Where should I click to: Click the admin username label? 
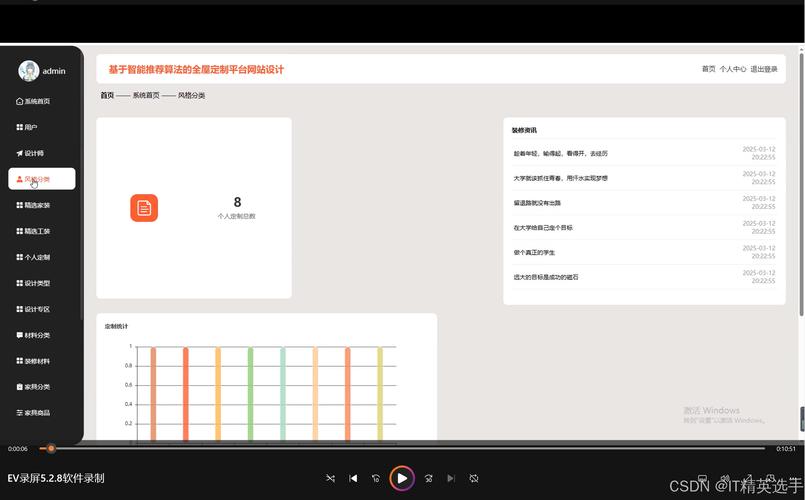(54, 71)
